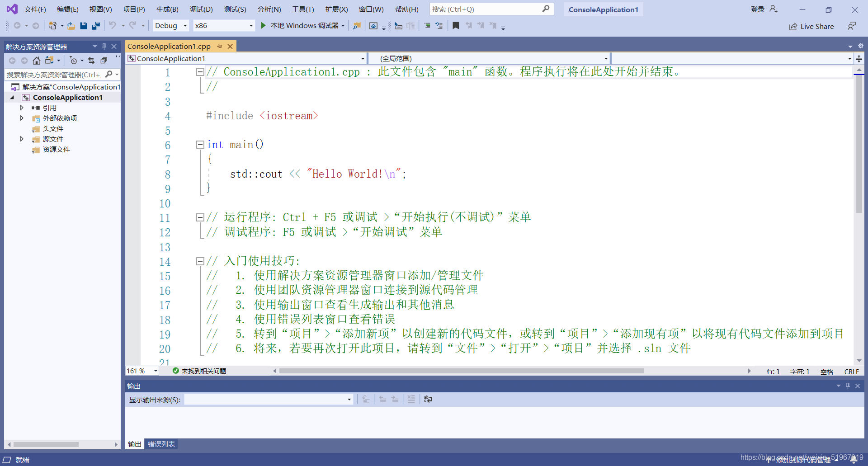Click the editor settings gear icon
Image resolution: width=868 pixels, height=466 pixels.
tap(861, 46)
